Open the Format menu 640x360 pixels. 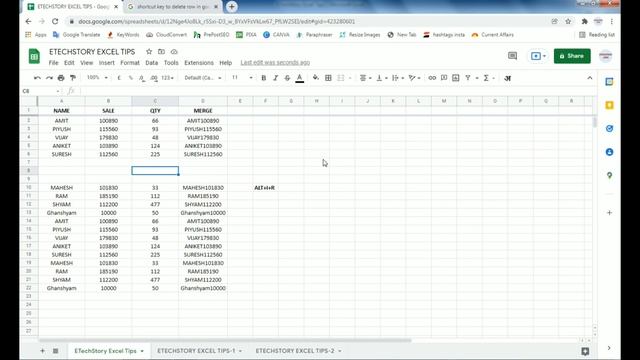click(130, 62)
